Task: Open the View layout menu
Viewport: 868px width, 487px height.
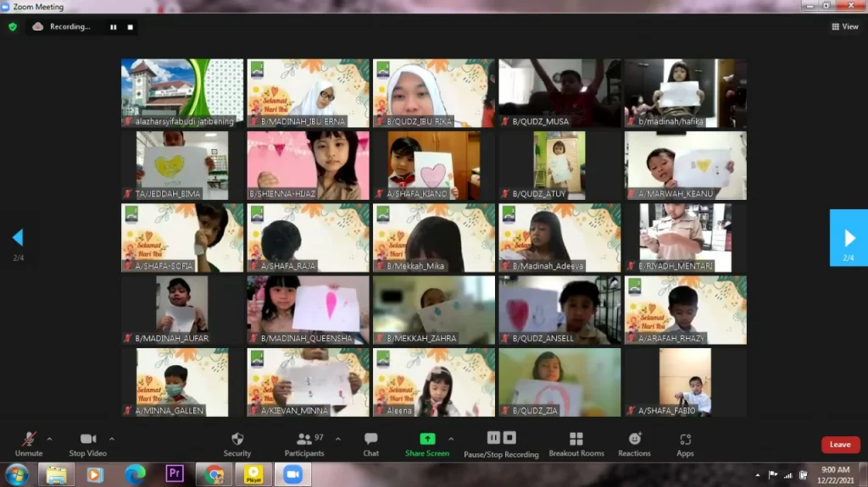Action: (x=845, y=26)
